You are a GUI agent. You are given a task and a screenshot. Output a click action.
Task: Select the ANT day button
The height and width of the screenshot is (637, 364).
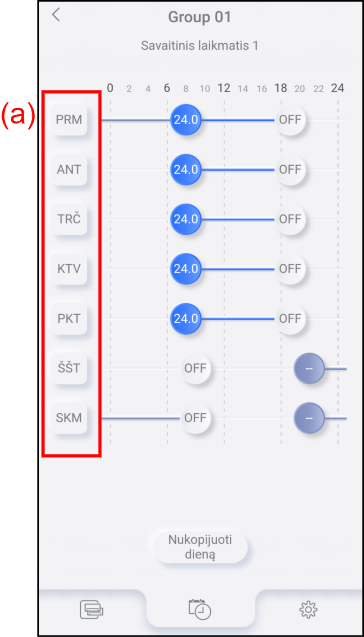69,170
